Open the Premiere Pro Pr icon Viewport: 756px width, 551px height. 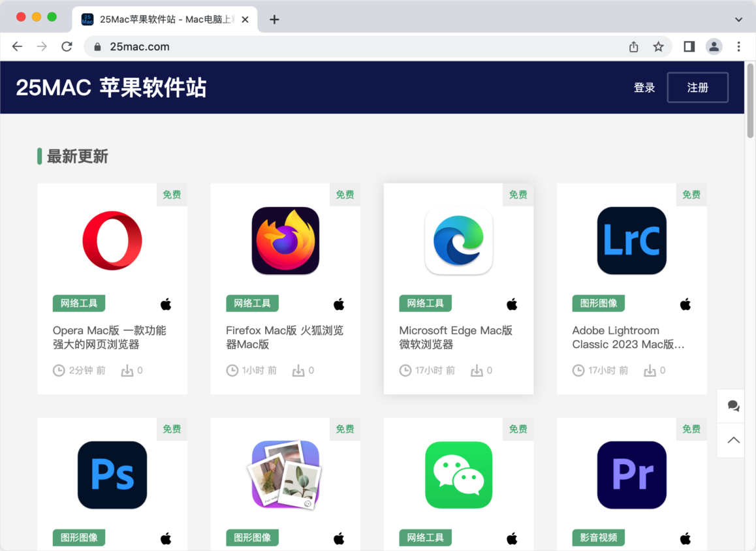tap(631, 475)
